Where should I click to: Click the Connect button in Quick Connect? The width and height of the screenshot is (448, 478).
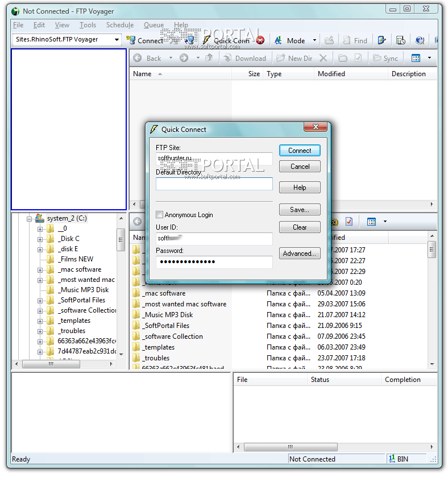click(300, 151)
